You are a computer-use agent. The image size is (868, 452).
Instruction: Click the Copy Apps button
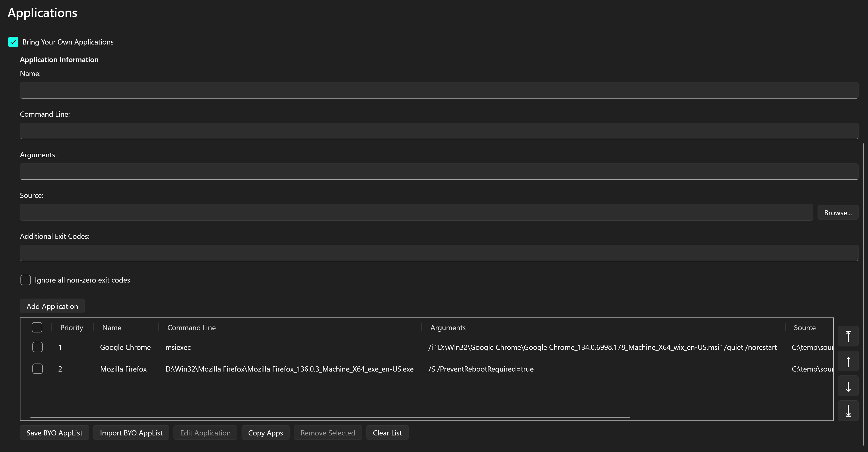click(265, 433)
